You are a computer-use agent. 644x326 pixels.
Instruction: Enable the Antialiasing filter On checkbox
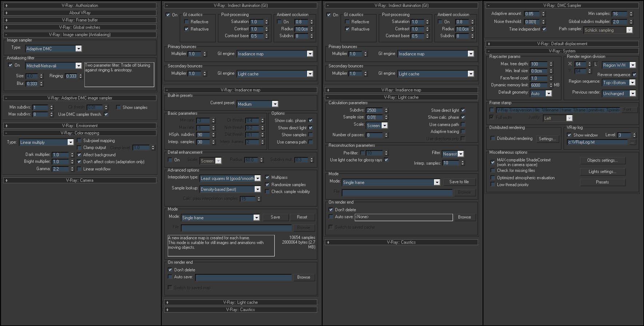click(x=10, y=65)
